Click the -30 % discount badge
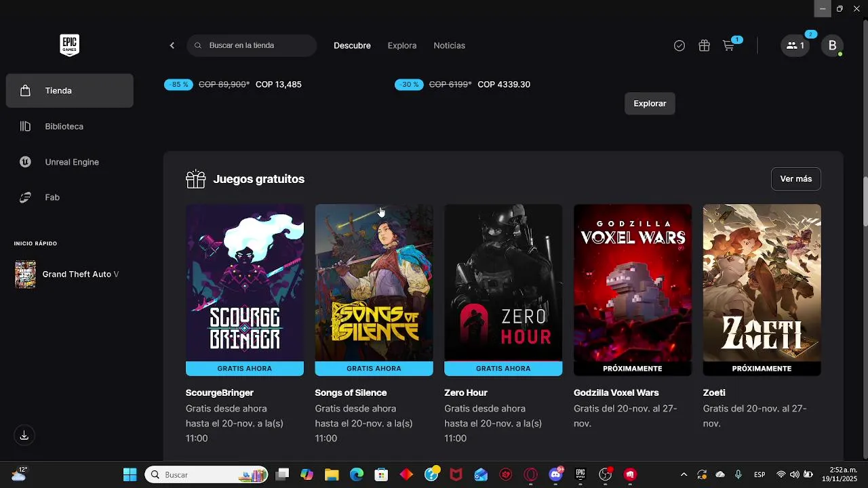 409,85
